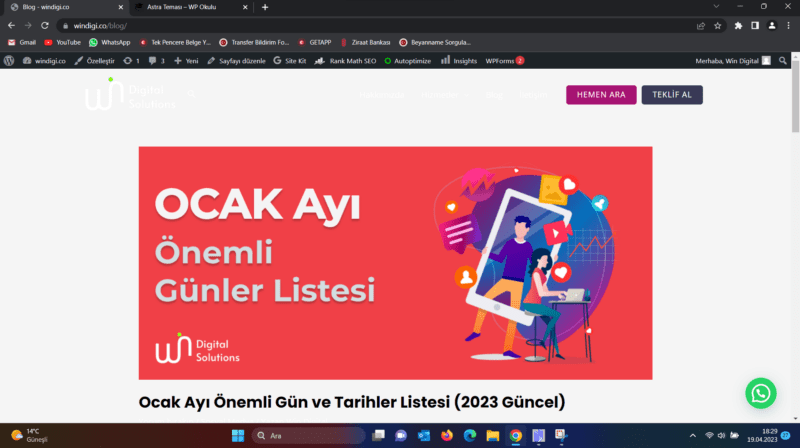Open windigi.co admin bar site menu
Viewport: 800px width, 448px height.
[44, 61]
